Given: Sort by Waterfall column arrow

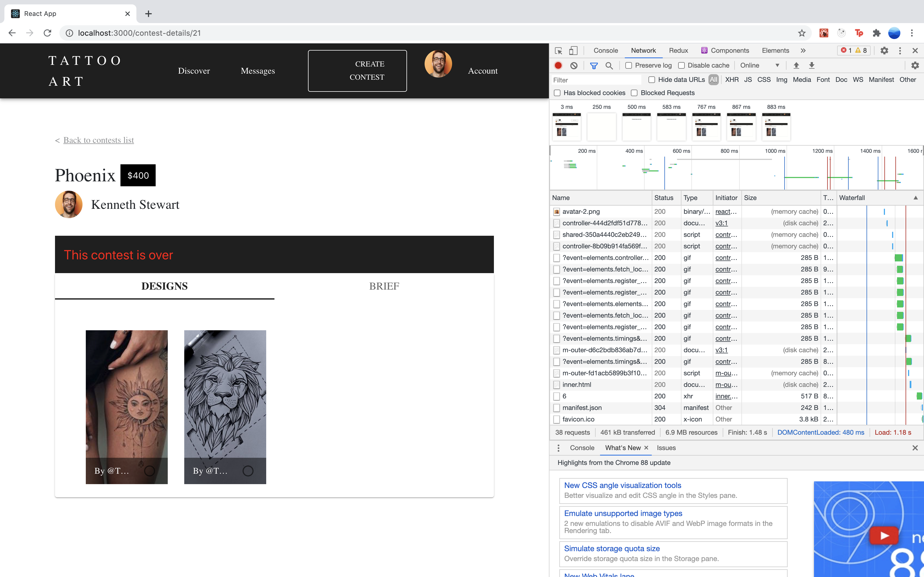Looking at the screenshot, I should point(915,198).
